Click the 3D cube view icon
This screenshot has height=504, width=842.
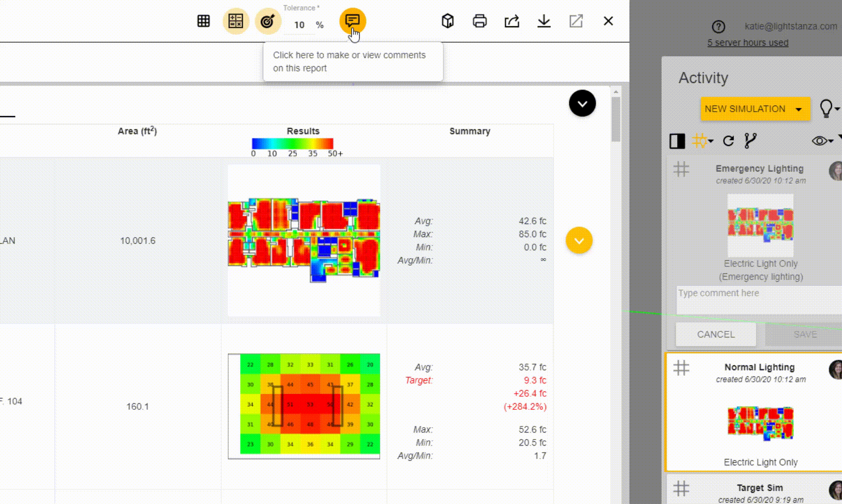tap(447, 21)
